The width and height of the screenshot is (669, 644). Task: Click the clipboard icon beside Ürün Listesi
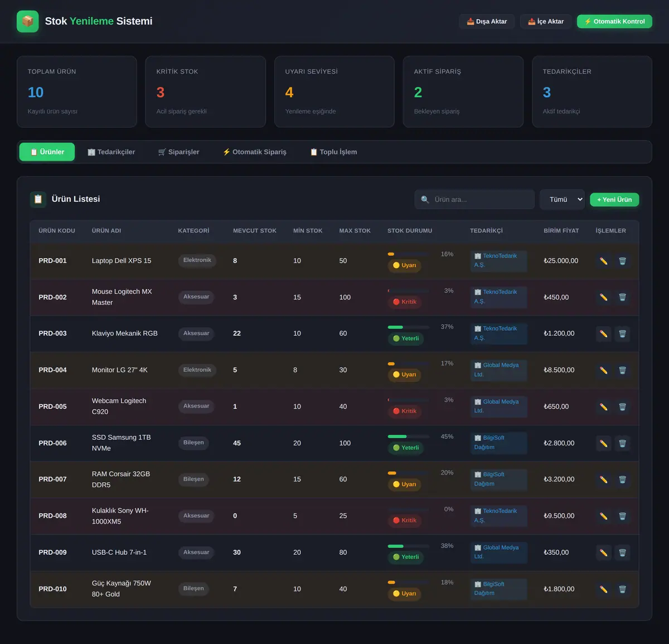[38, 199]
